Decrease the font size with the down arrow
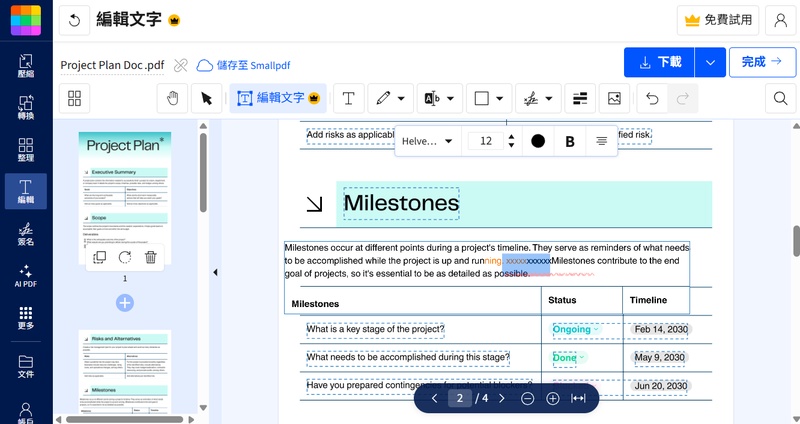800x424 pixels. tap(512, 145)
